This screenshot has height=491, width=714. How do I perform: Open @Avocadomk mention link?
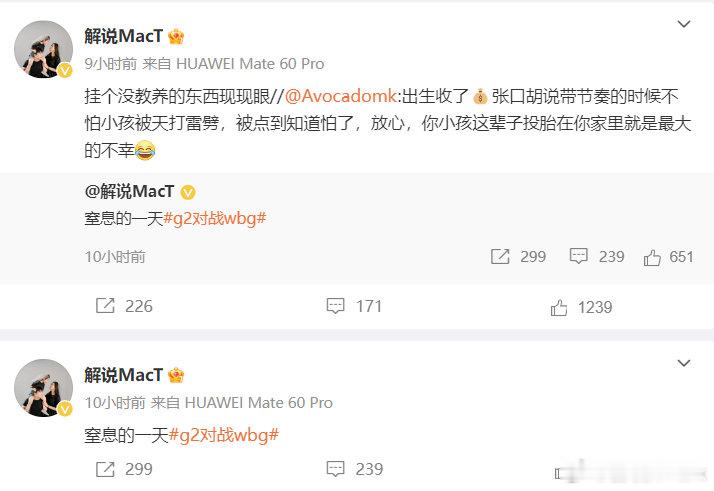tap(341, 96)
